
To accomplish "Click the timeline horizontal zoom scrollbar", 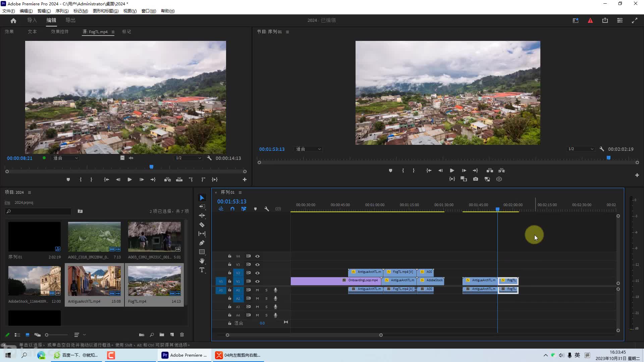I will (304, 335).
